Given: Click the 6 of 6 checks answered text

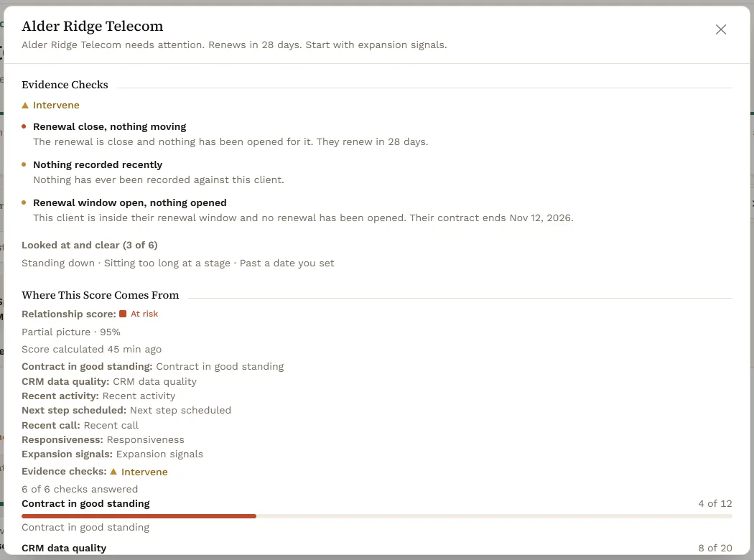Looking at the screenshot, I should tap(80, 490).
